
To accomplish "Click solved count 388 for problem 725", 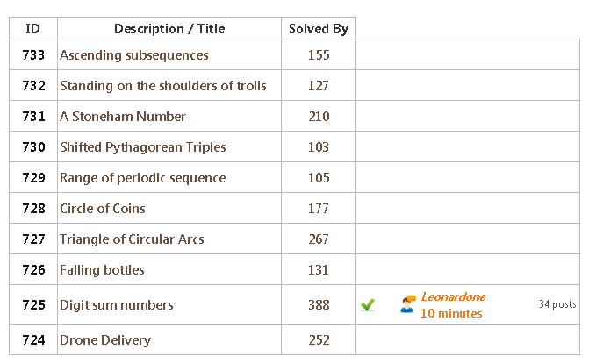I will (319, 305).
